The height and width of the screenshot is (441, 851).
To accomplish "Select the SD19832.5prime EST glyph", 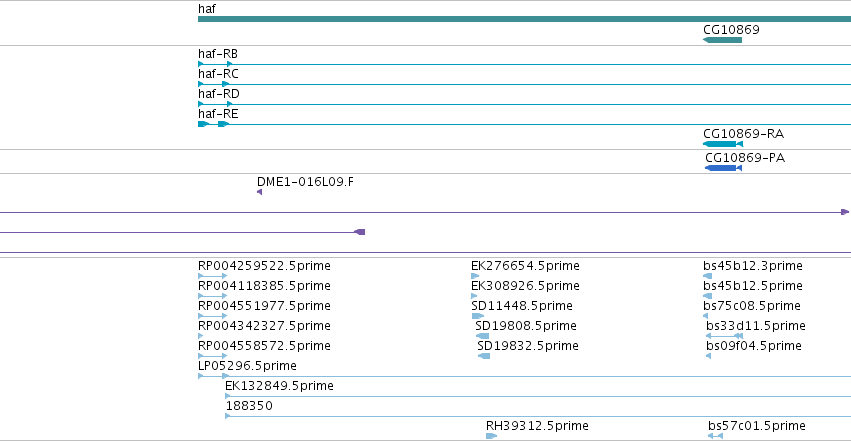I will click(484, 356).
